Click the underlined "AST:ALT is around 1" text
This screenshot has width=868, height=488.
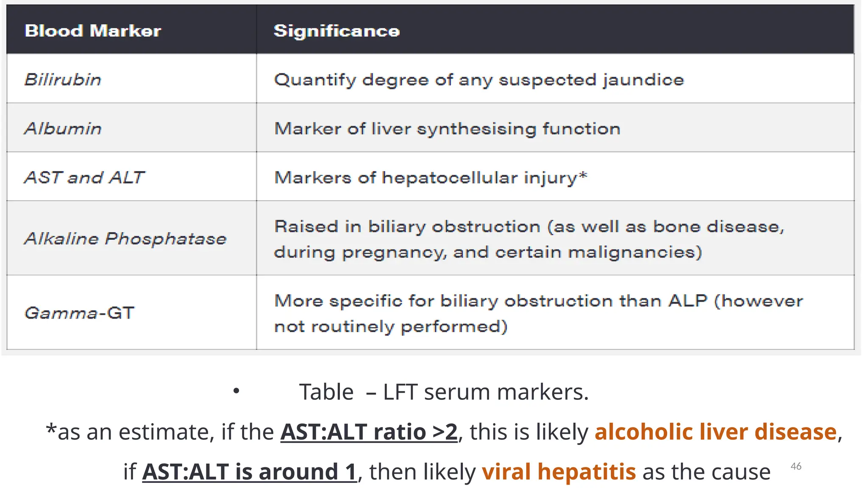pos(249,471)
